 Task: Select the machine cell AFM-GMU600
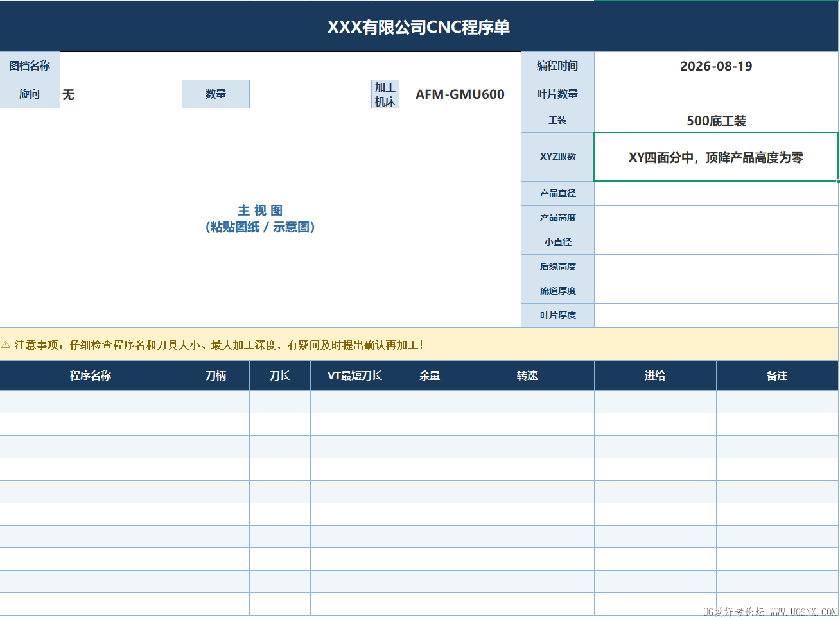460,94
